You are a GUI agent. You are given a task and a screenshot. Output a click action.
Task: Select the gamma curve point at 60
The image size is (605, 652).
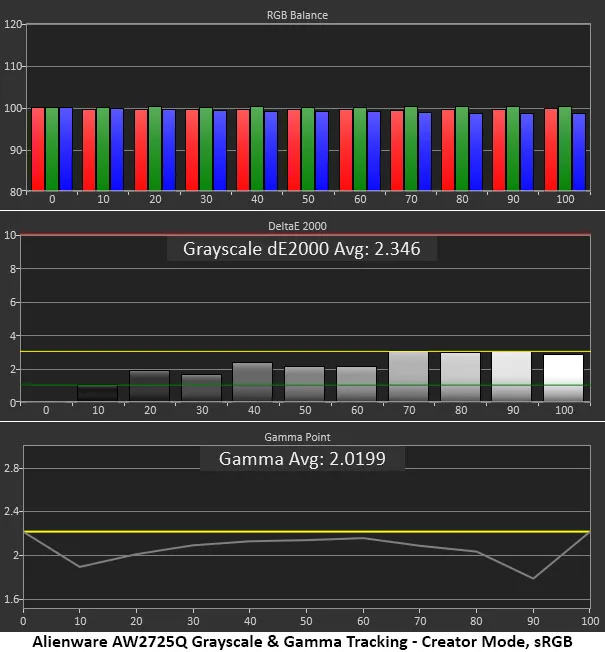pos(363,538)
